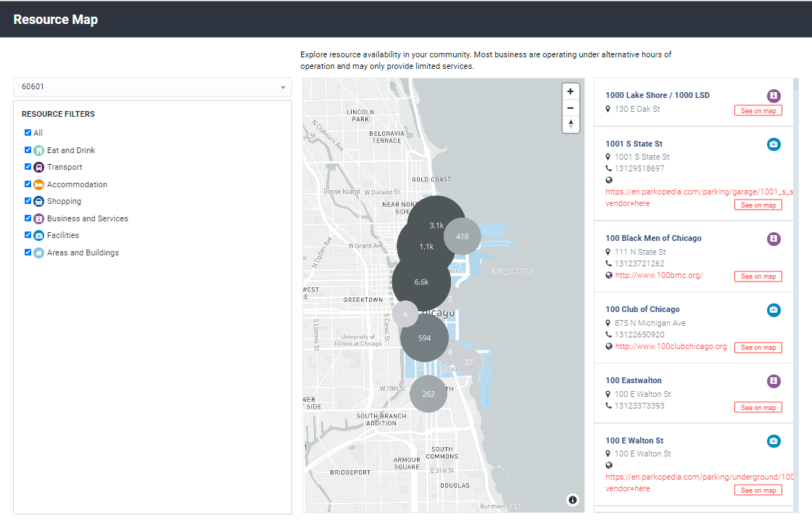Viewport: 812px width, 529px height.
Task: Click the Transport category icon
Action: coord(39,168)
